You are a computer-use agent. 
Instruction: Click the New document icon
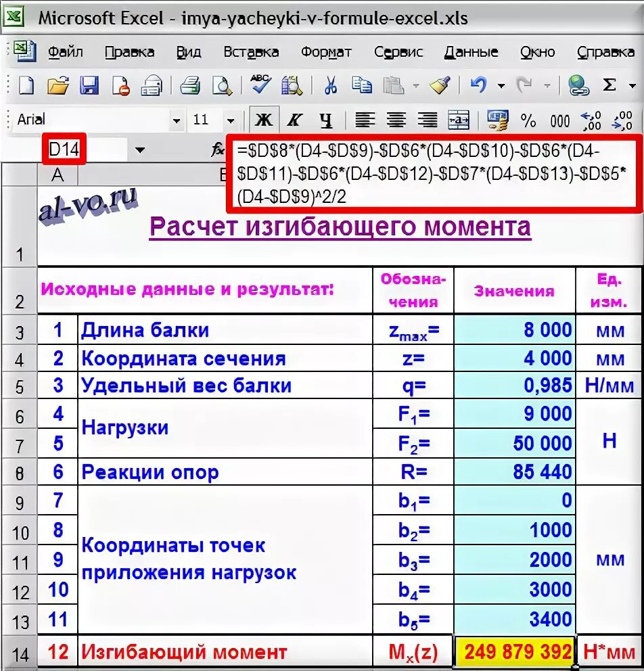[x=26, y=85]
